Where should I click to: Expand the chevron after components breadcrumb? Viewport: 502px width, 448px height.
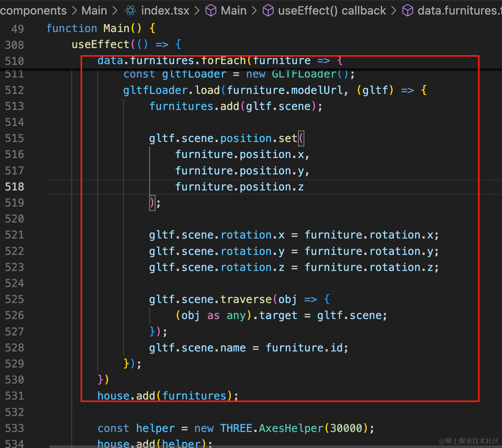pos(74,11)
